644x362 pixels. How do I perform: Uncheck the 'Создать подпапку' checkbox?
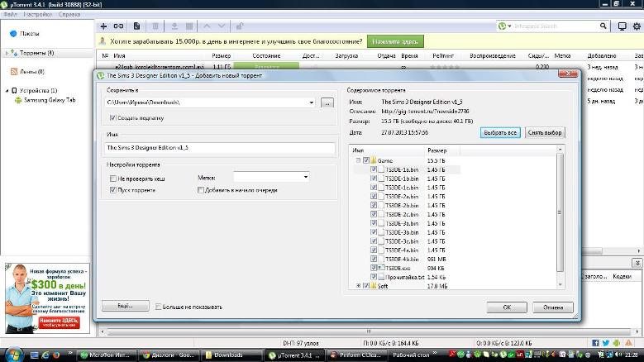tap(113, 118)
